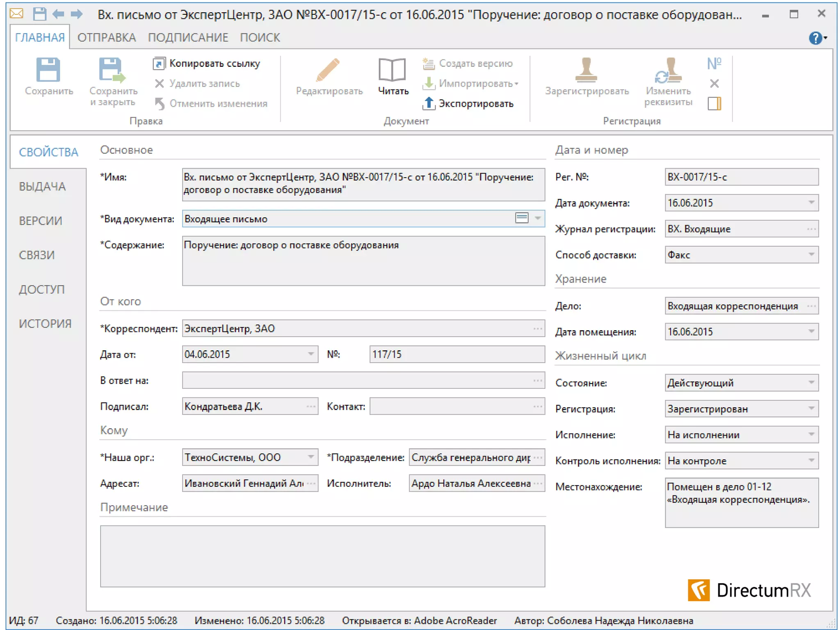This screenshot has width=840, height=630.
Task: Expand the Состояние dropdown
Action: (x=811, y=383)
